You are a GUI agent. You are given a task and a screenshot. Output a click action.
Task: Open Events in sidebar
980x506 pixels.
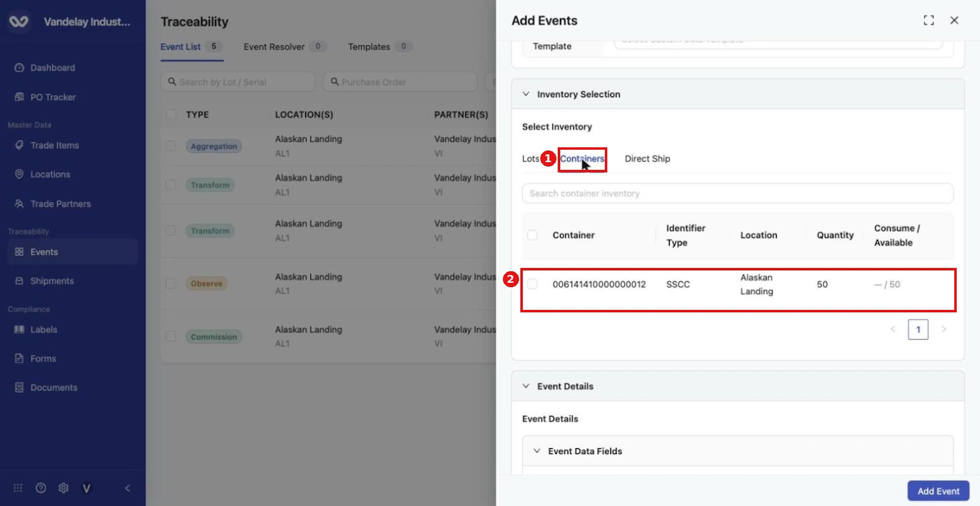tap(72, 252)
